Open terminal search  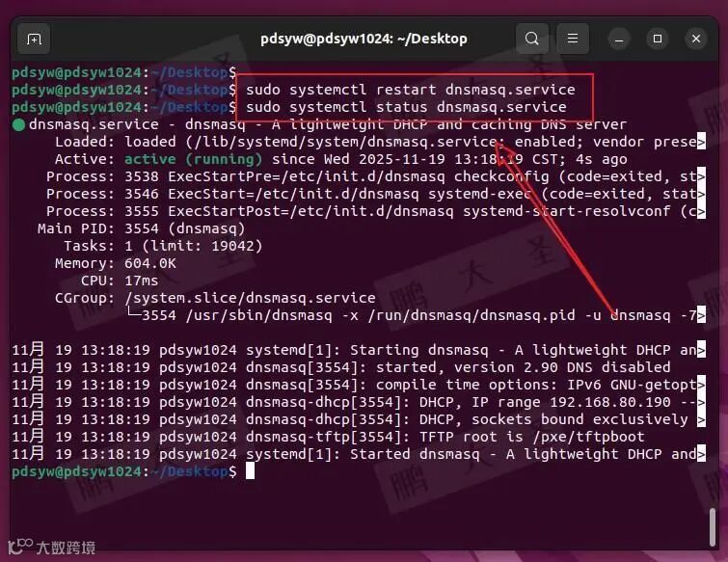coord(532,39)
